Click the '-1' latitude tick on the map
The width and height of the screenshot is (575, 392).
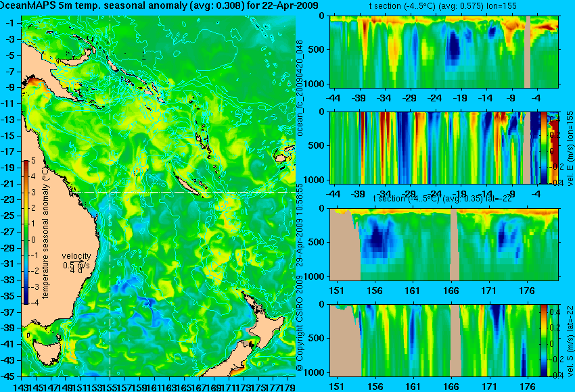click(11, 23)
